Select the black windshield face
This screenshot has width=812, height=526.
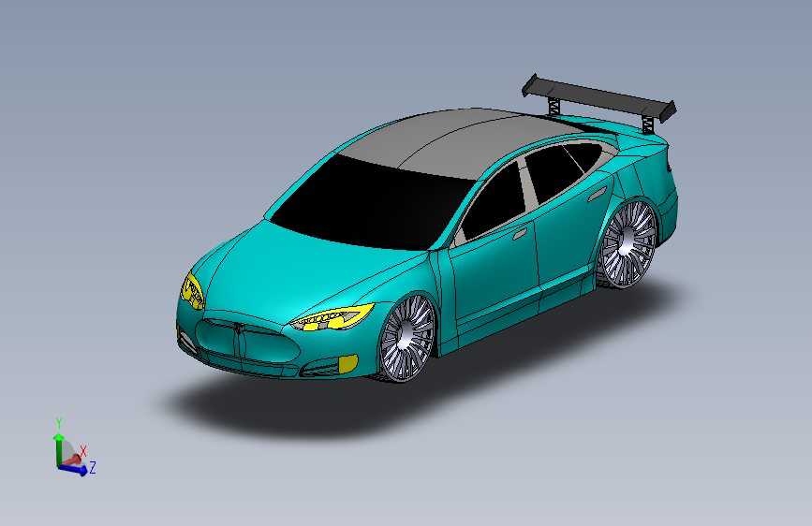373,204
